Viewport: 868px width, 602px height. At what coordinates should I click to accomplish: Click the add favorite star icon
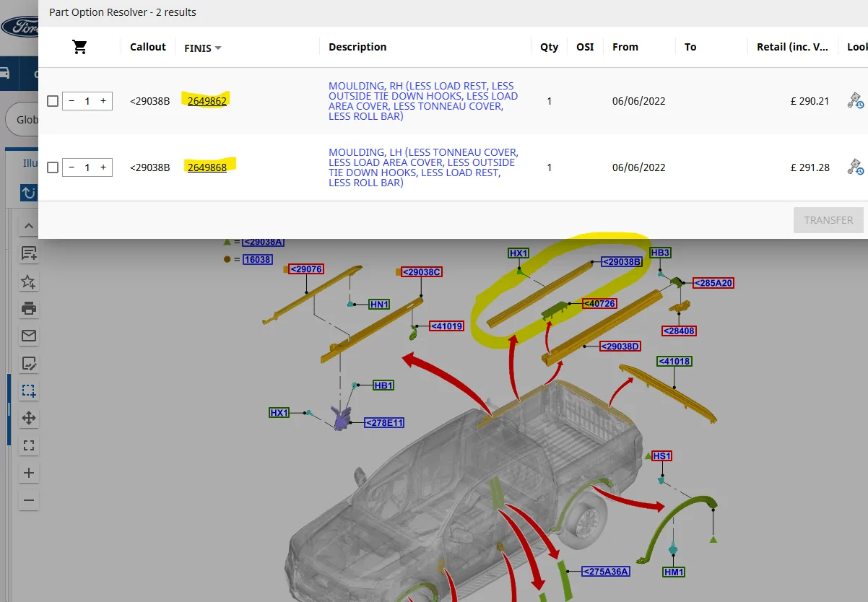[29, 281]
